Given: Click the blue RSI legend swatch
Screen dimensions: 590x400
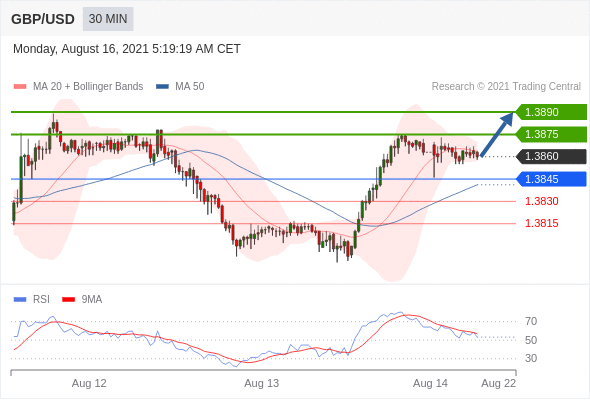Looking at the screenshot, I should click(x=20, y=300).
